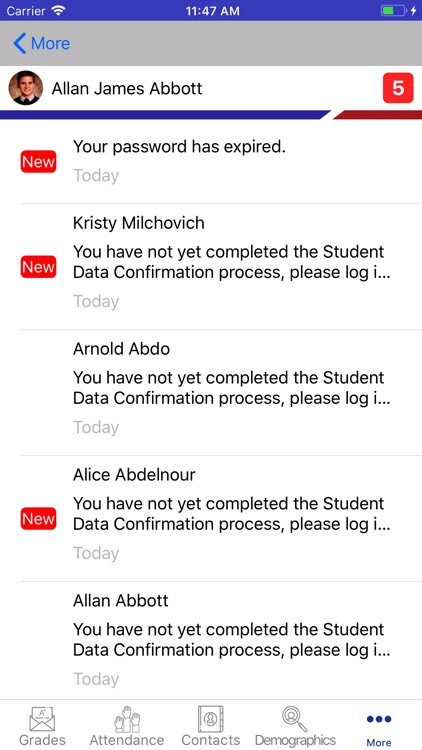Image resolution: width=422 pixels, height=750 pixels.
Task: Tap the New badge beside Kristy Milchovich
Action: pyautogui.click(x=38, y=267)
